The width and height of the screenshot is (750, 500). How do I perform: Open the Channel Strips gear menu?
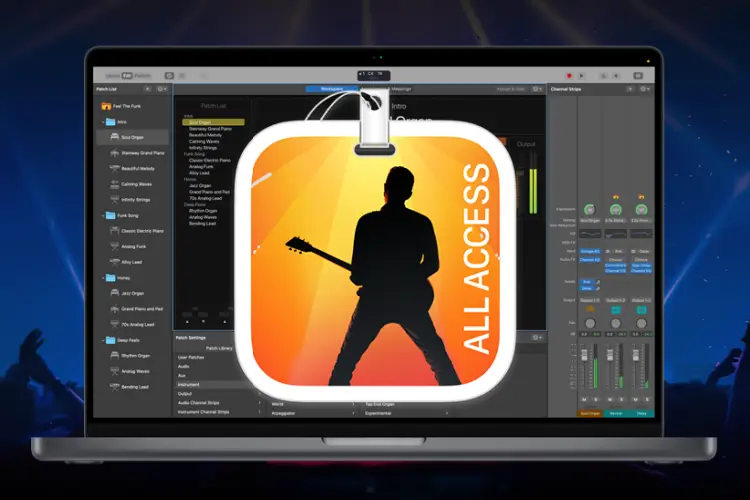644,89
